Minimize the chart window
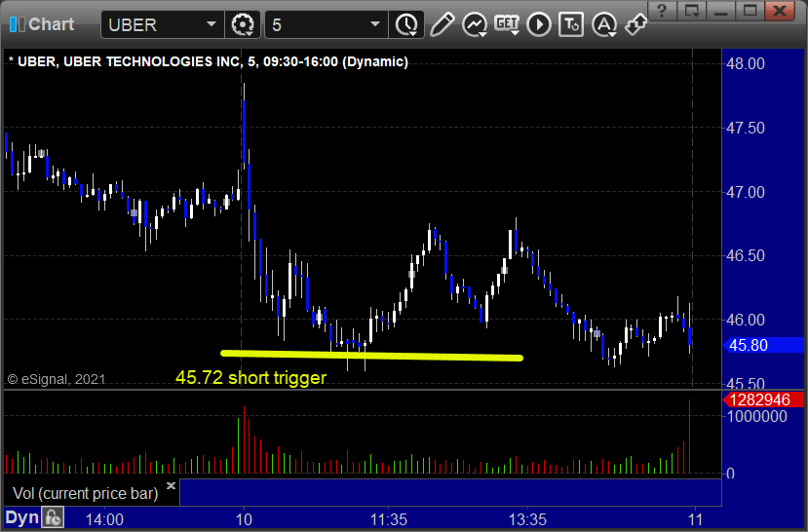 coord(720,10)
